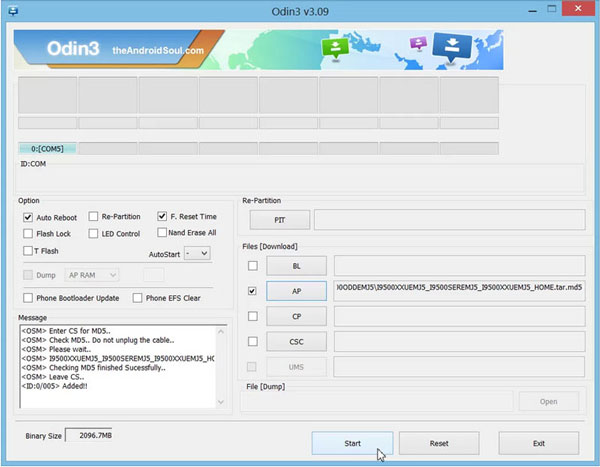This screenshot has width=600, height=467.
Task: Enable Phone EFS Clear checkbox
Action: coord(137,298)
